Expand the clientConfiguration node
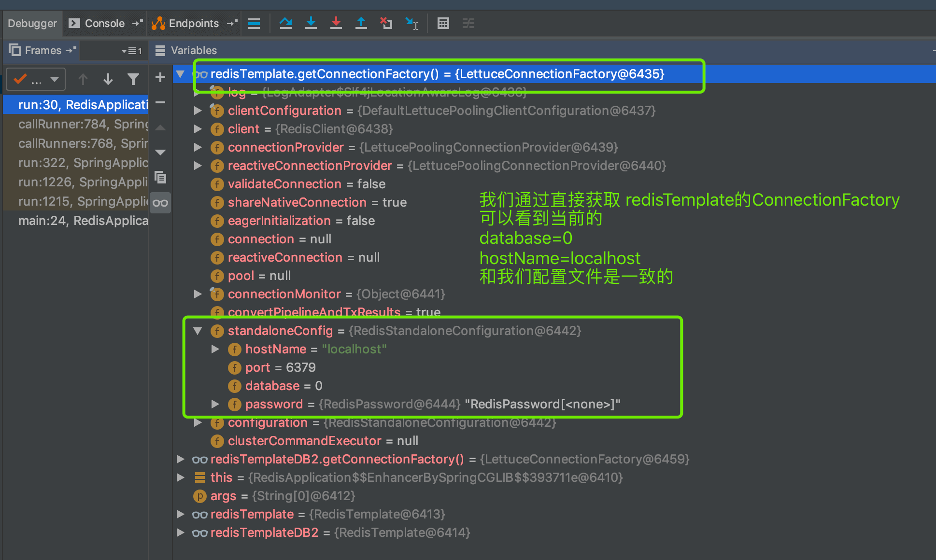936x560 pixels. pyautogui.click(x=198, y=111)
